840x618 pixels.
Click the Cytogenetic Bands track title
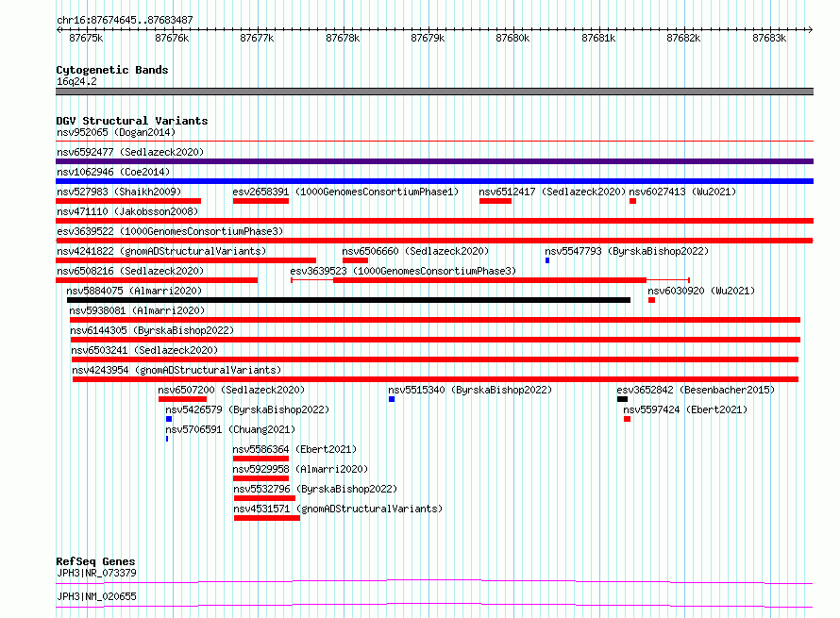[x=112, y=70]
